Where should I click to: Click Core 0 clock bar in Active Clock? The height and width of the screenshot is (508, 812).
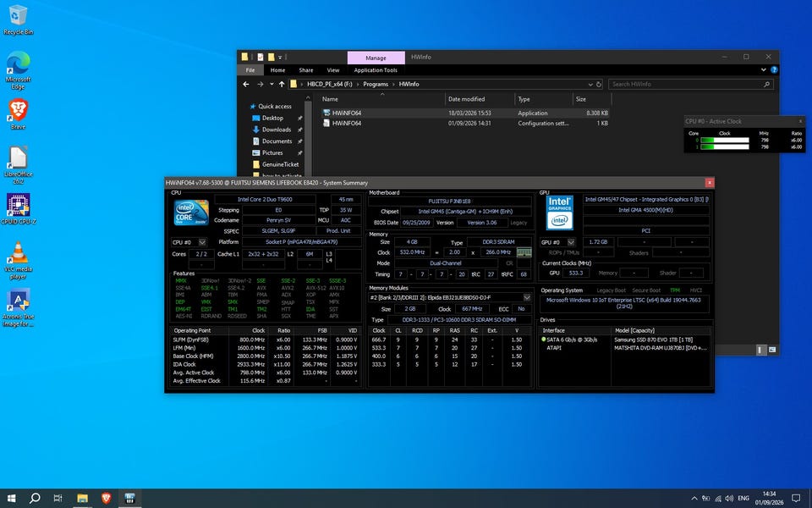[x=725, y=140]
